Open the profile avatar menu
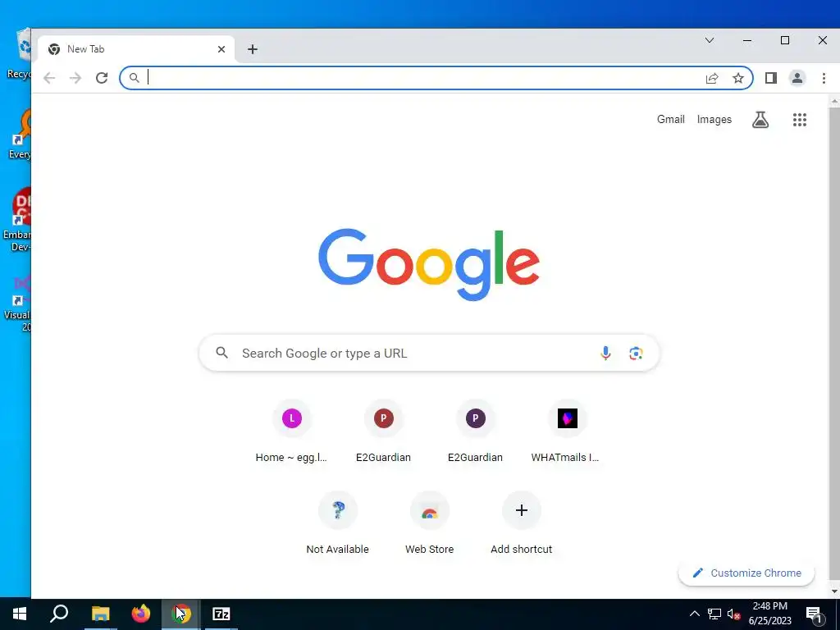 pos(797,78)
